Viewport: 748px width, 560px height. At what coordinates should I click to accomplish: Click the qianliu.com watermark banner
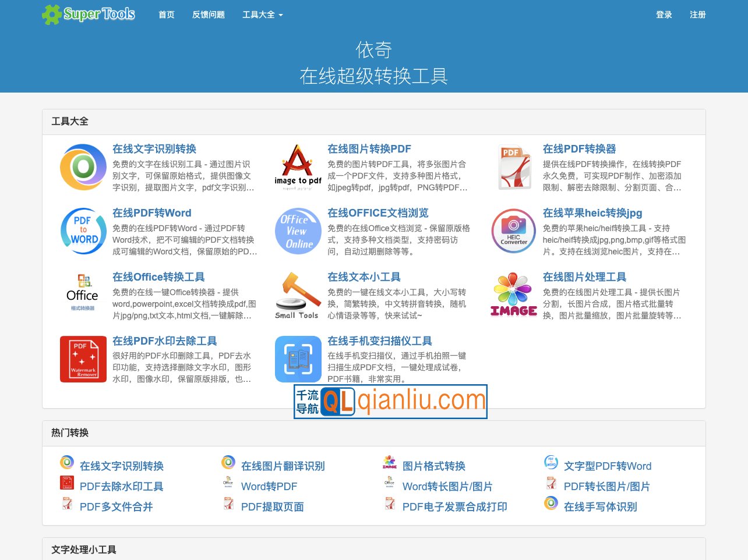pyautogui.click(x=390, y=402)
